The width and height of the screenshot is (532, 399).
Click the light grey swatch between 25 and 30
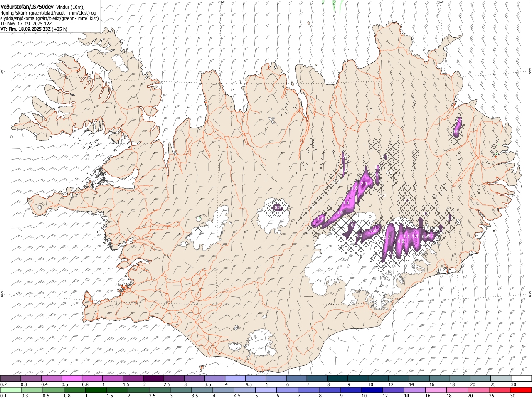[x=501, y=379]
